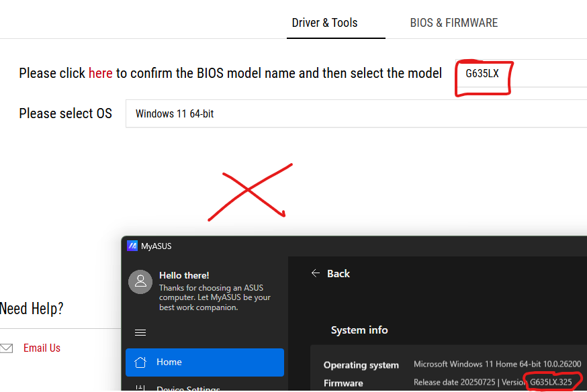587x392 pixels.
Task: Click the red 'here' link
Action: 100,73
